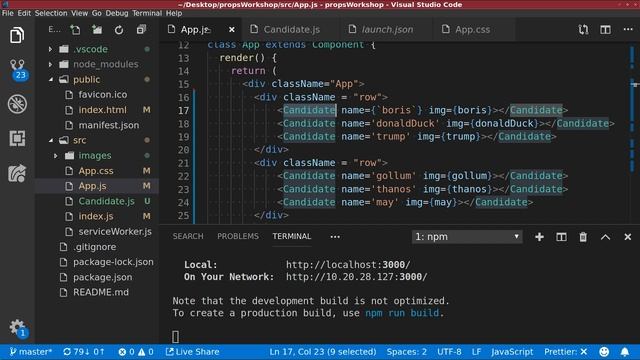Synchronize changes 79 down 0 up
This screenshot has height=360, width=640.
click(x=84, y=352)
